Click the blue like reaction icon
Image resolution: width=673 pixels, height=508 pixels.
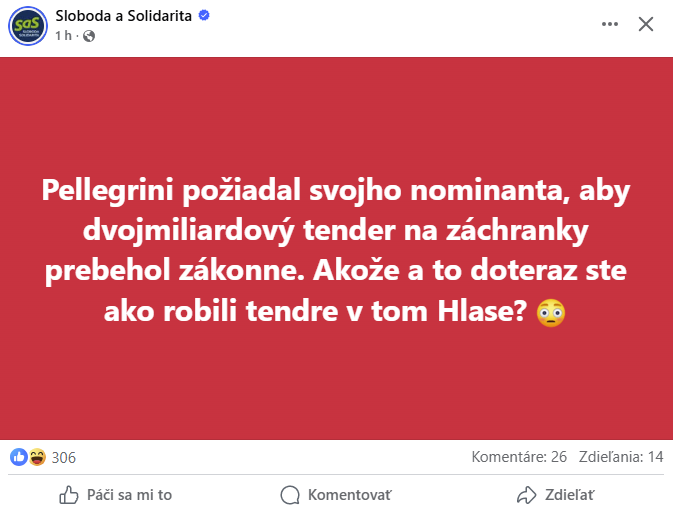pos(18,457)
